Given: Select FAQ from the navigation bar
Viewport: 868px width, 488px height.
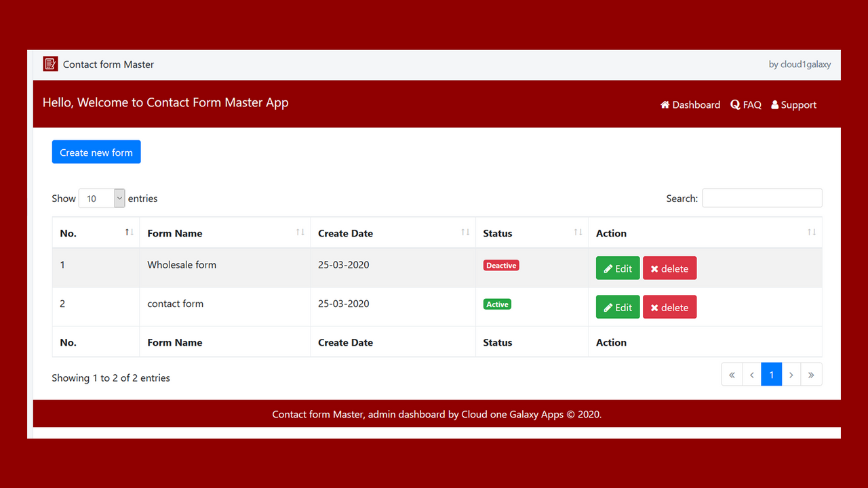Looking at the screenshot, I should [752, 104].
